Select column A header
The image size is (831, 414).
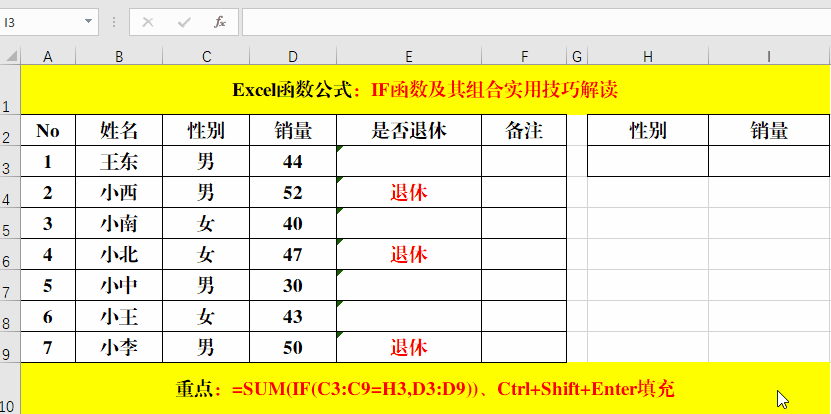click(48, 56)
